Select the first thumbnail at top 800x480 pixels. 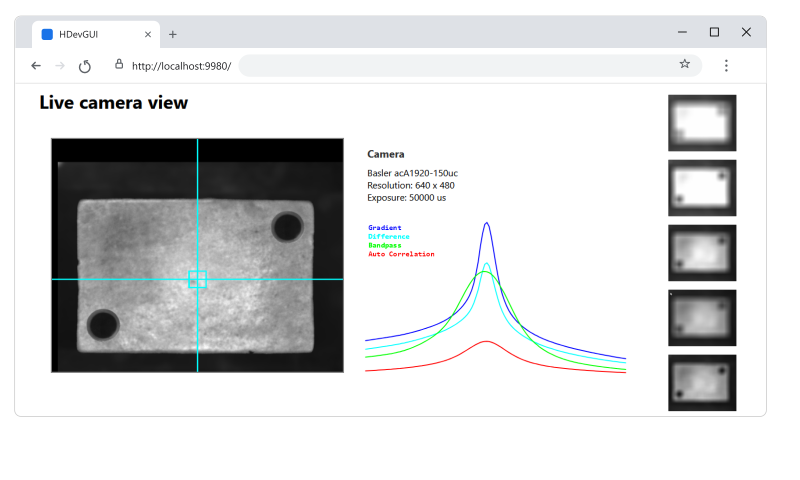[702, 123]
